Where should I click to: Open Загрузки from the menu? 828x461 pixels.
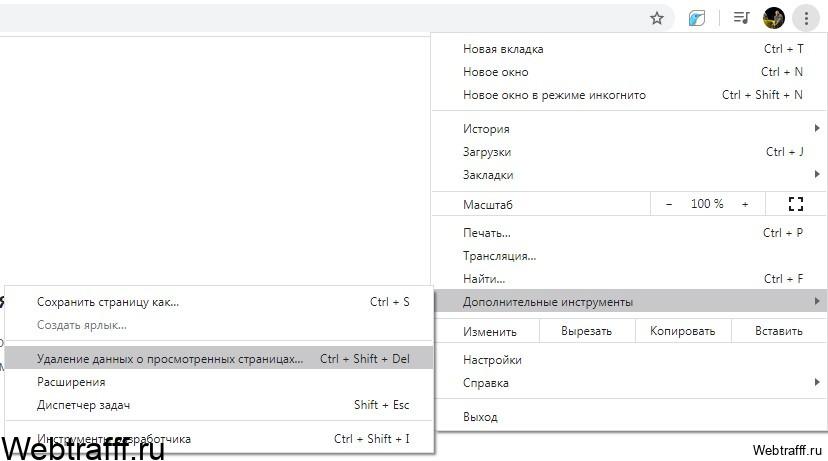[629, 152]
